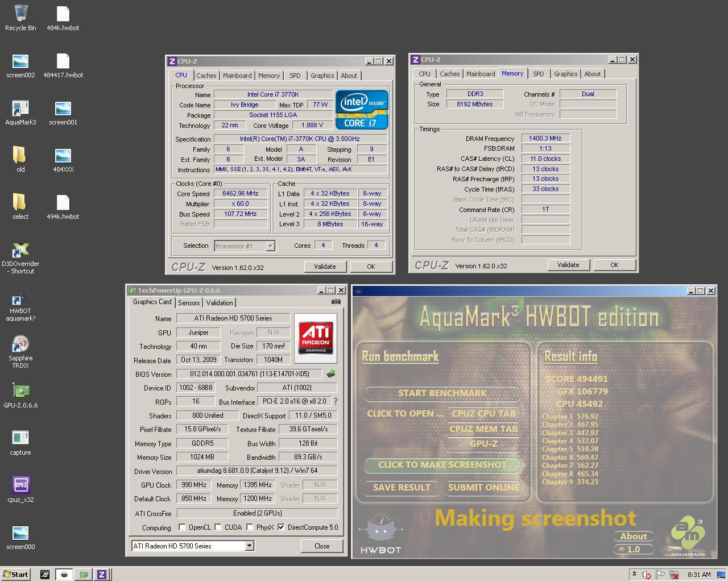Click CPUZ CPU TAB button in AquaMark
Image resolution: width=728 pixels, height=582 pixels.
[x=483, y=413]
